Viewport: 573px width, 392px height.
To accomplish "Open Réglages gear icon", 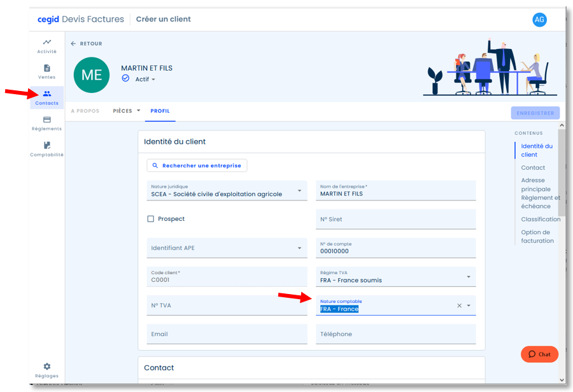I will point(46,367).
